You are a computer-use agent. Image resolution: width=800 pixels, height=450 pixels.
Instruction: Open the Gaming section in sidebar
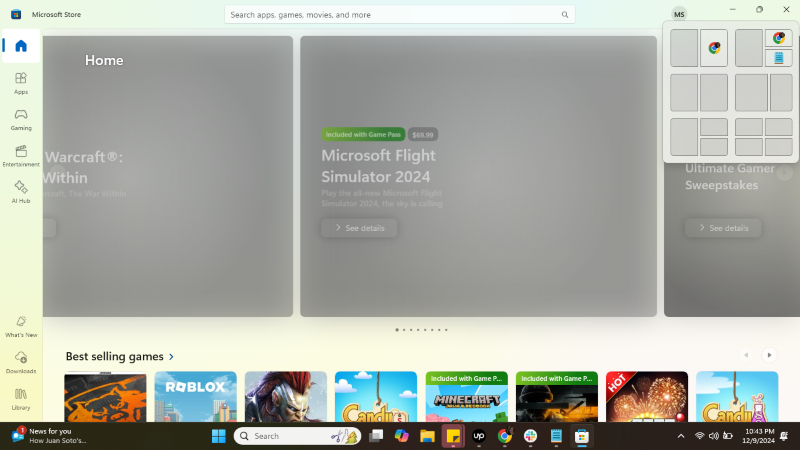pyautogui.click(x=21, y=119)
